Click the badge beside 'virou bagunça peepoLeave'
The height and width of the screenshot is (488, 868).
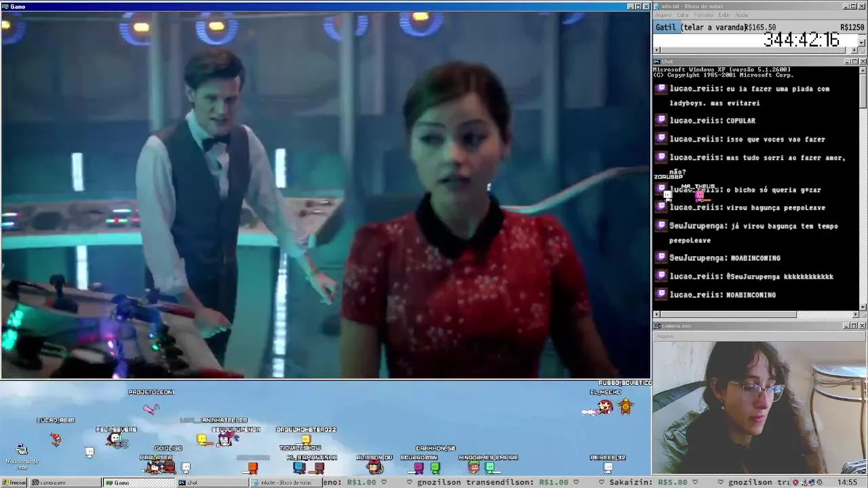(662, 207)
